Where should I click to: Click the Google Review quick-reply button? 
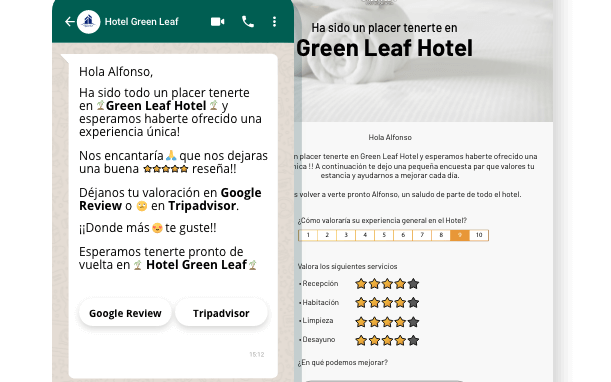coord(125,313)
